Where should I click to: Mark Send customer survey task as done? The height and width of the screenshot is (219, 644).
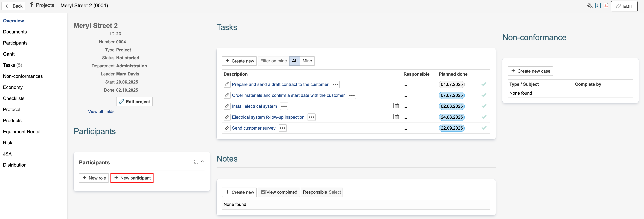pos(484,128)
